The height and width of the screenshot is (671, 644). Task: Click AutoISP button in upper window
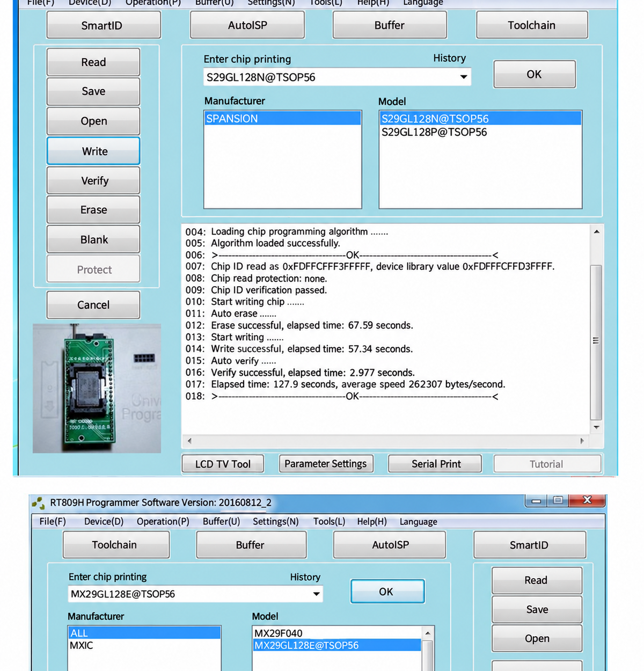(x=247, y=25)
